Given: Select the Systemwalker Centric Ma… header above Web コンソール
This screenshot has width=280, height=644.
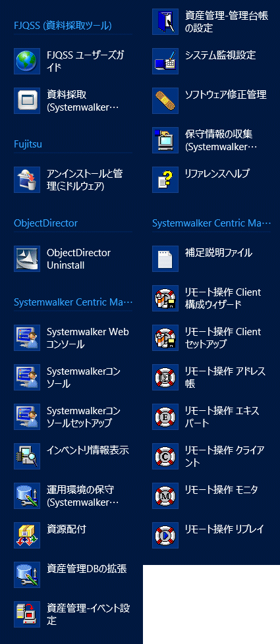Looking at the screenshot, I should point(73,302).
